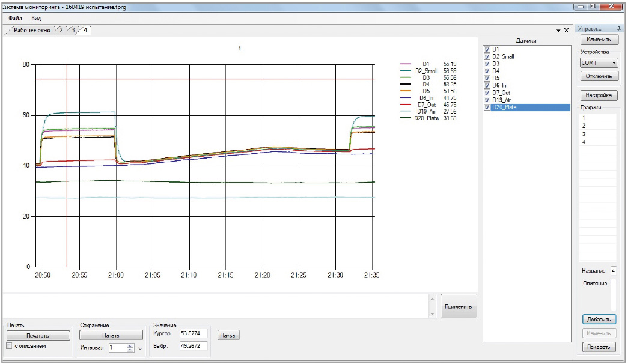The image size is (628, 364).
Task: Close the Система мониторинга window
Action: (x=611, y=7)
